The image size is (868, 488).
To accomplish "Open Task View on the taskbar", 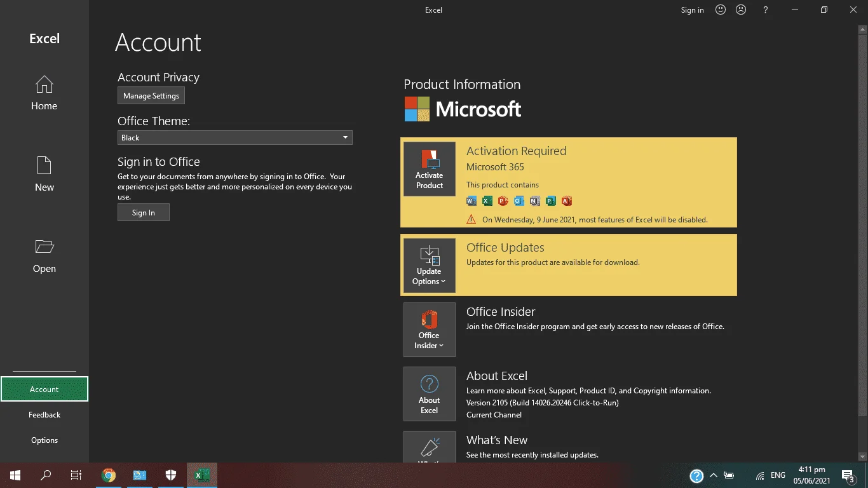I will point(76,475).
